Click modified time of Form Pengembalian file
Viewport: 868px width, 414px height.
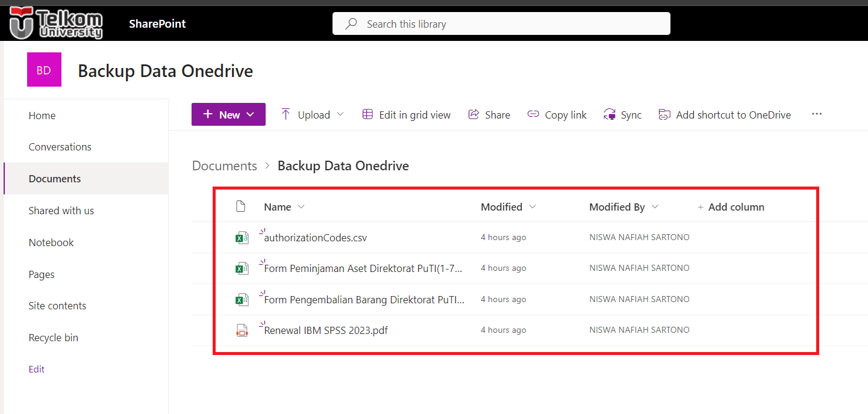[x=504, y=300]
